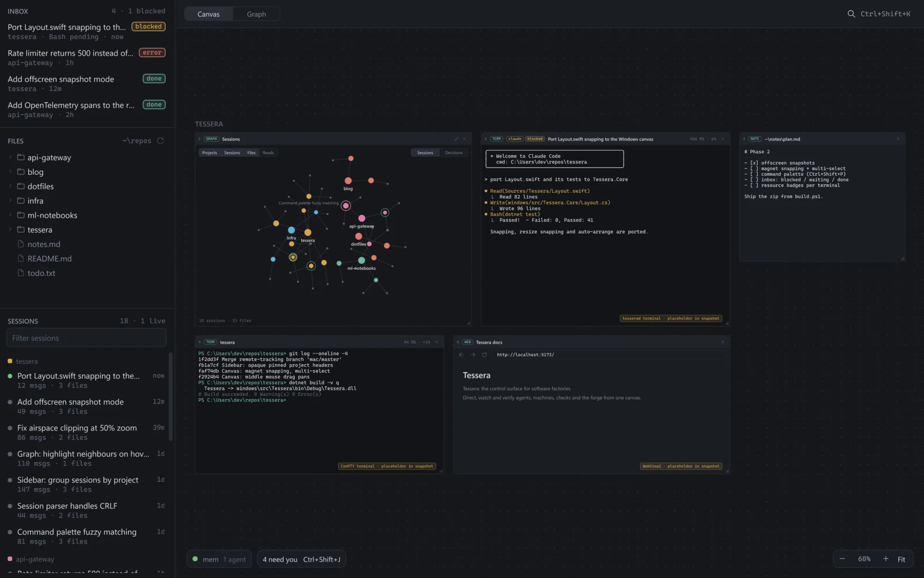This screenshot has height=578, width=924.
Task: Zoom in the canvas with the plus icon
Action: point(885,558)
